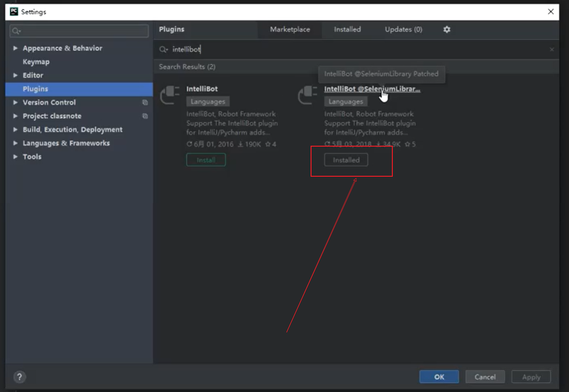Expand Languages & Frameworks section

(16, 143)
